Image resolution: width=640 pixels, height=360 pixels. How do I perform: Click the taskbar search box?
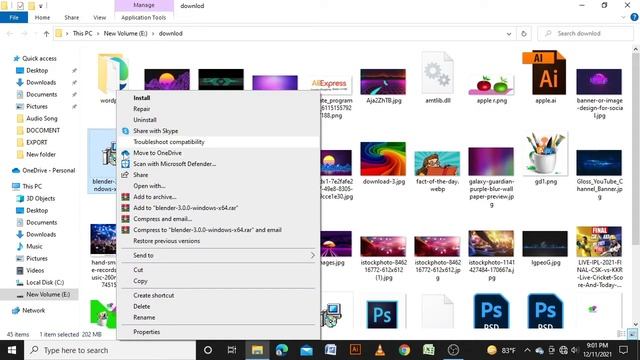tap(110, 350)
